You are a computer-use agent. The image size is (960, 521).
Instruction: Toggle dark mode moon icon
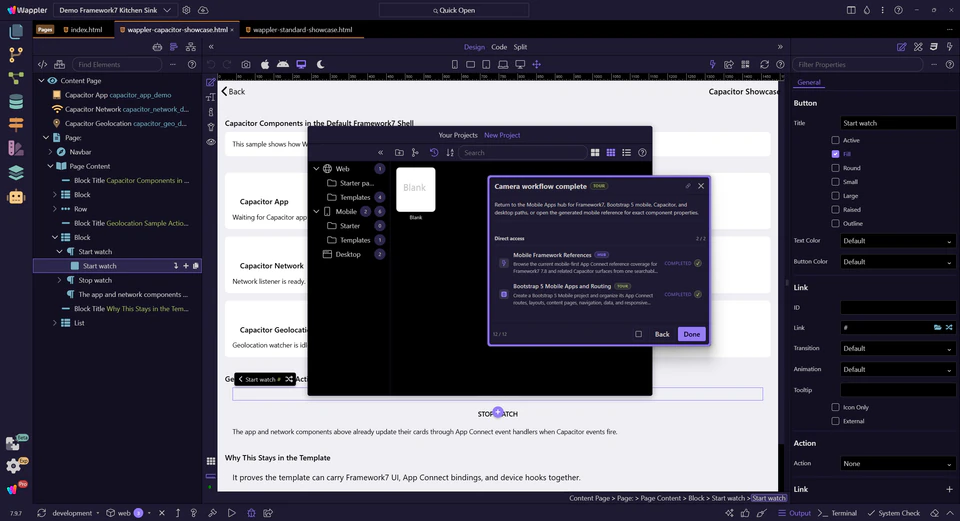320,64
